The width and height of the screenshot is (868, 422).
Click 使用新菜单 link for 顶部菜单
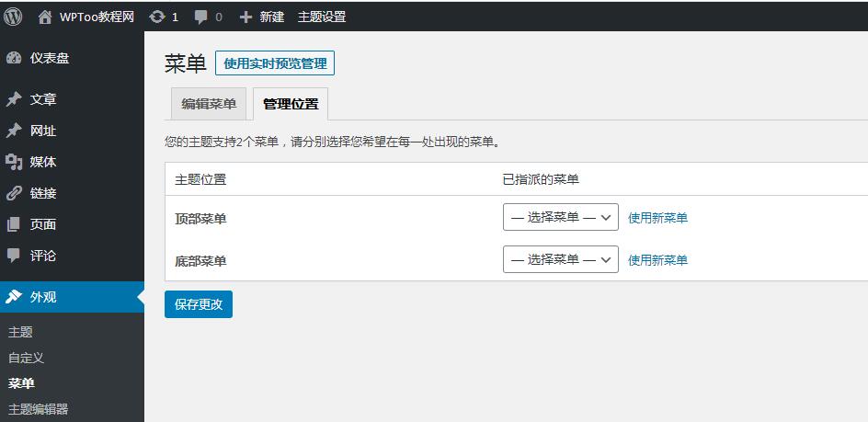pyautogui.click(x=657, y=218)
